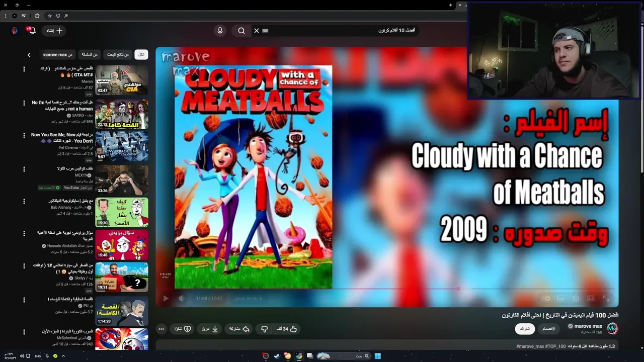
Task: Click the ENG language indicator in tray
Action: tap(38, 356)
